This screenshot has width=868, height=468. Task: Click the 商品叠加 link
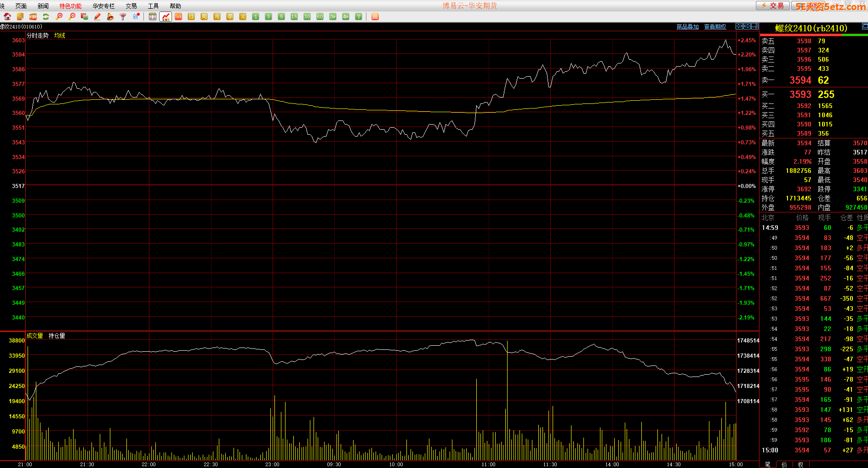point(687,27)
